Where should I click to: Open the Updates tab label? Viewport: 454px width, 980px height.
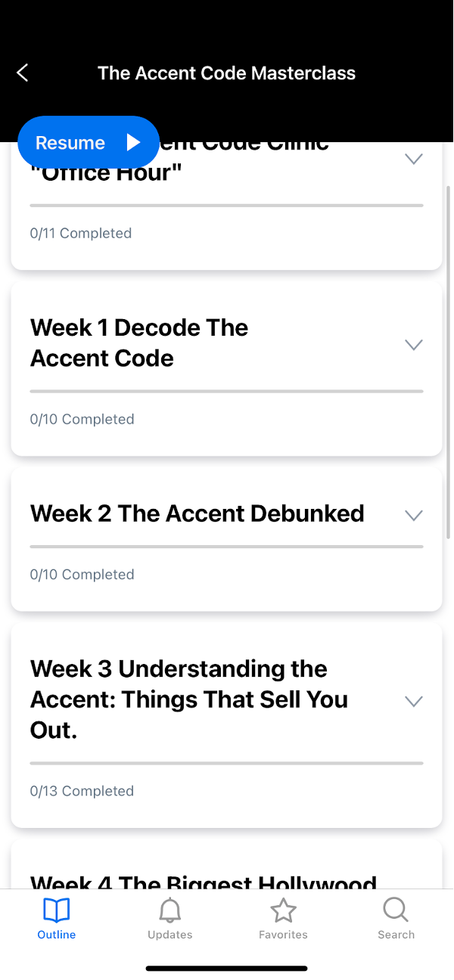[x=170, y=935]
